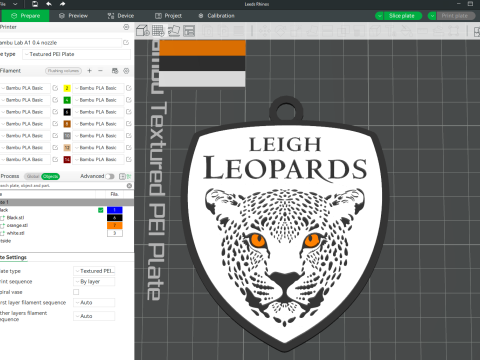
Task: Switch Process mode to Global
Action: 33,176
